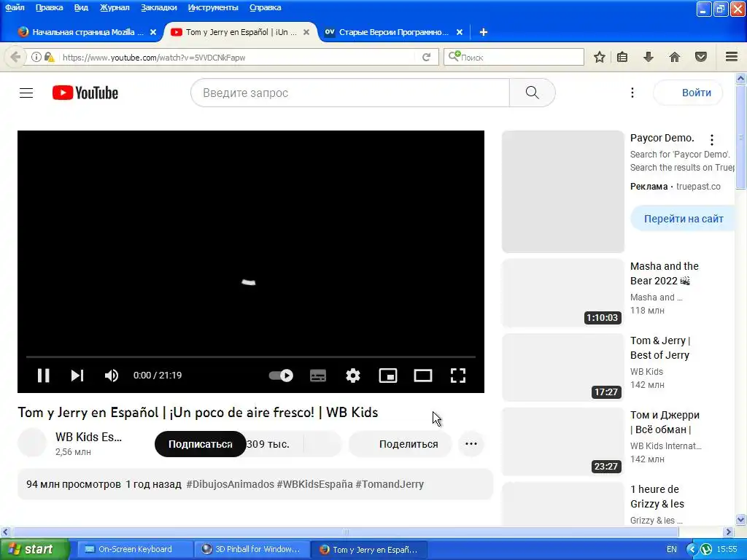This screenshot has width=747, height=560.
Task: Save page to Pocket icon
Action: point(701,57)
